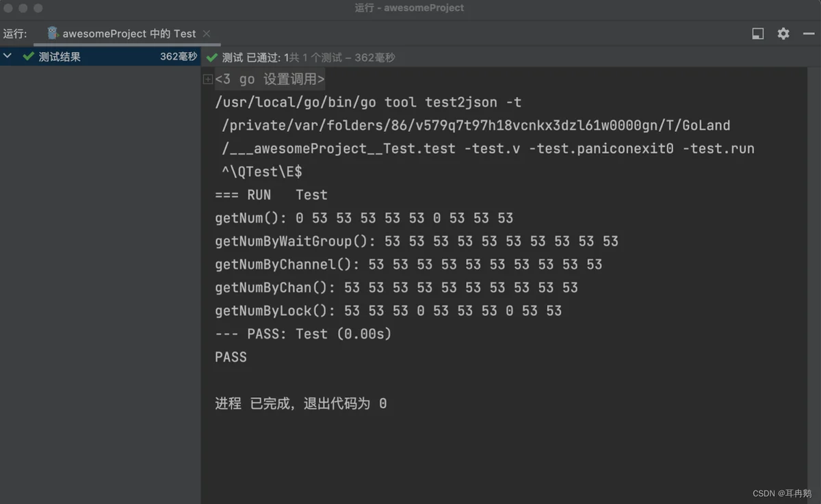Click the Go gopher tab icon

click(53, 33)
